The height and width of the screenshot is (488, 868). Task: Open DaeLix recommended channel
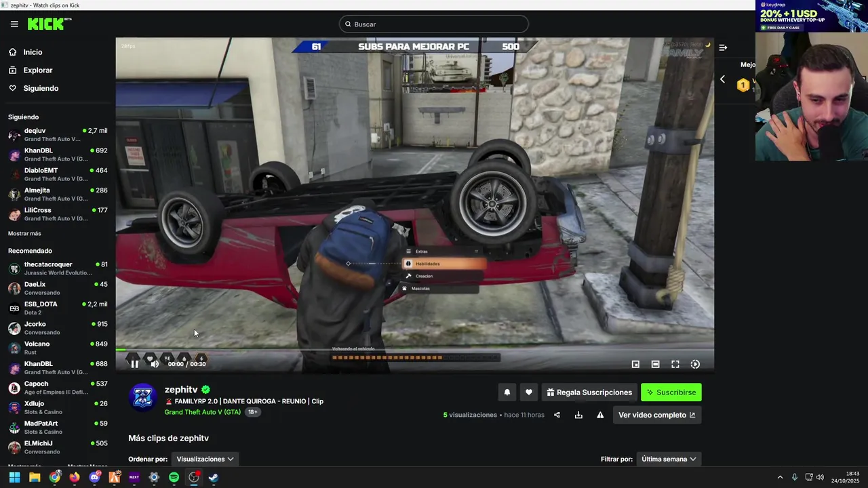tap(58, 288)
